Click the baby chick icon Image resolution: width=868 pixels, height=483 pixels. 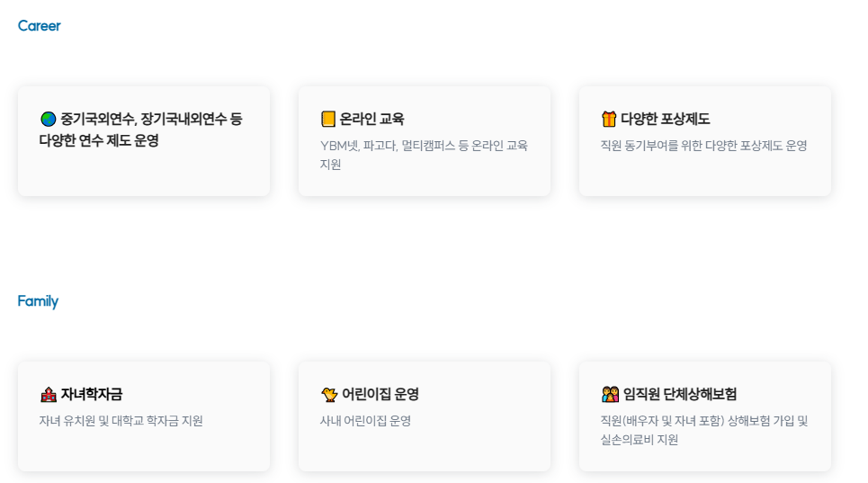[329, 395]
